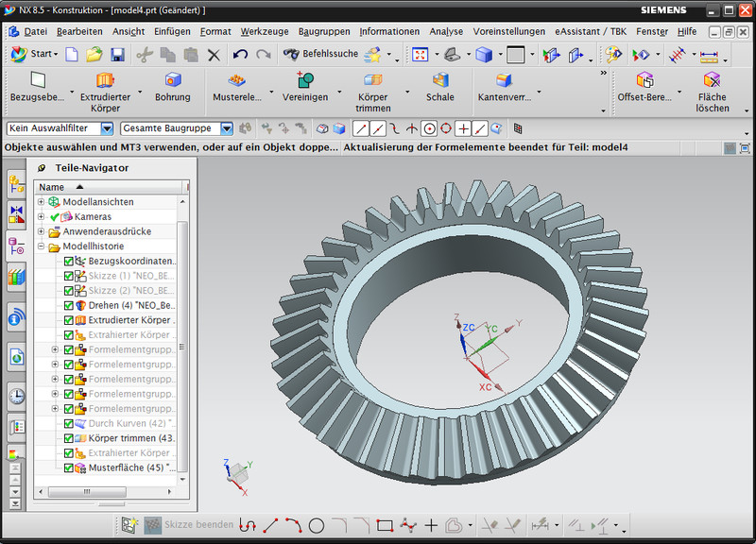Image resolution: width=756 pixels, height=544 pixels.
Task: Toggle checkbox for Bezugskoordinaten feature
Action: coord(69,262)
